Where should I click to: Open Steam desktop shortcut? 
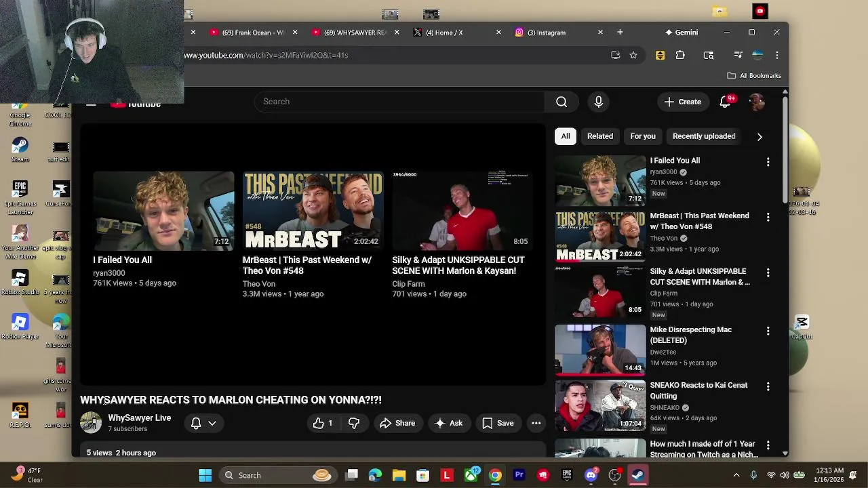(x=20, y=150)
